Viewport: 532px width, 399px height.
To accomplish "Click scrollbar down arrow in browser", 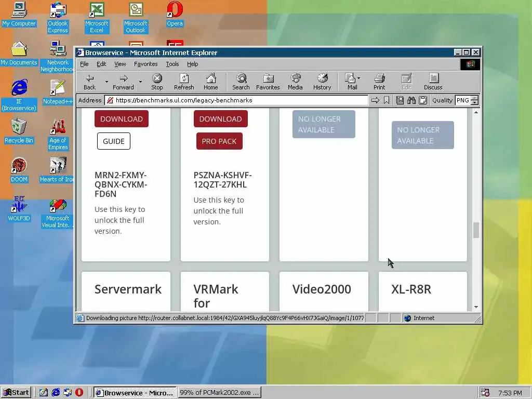I will [476, 307].
